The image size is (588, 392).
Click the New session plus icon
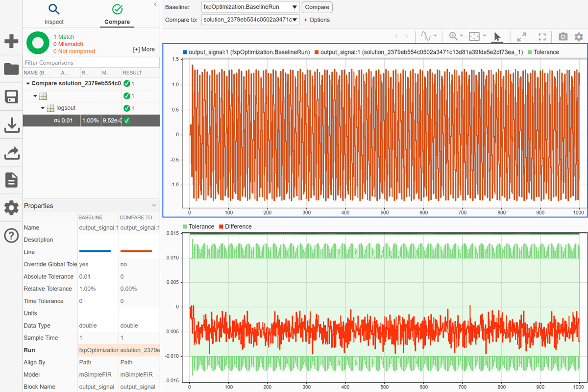coord(11,41)
